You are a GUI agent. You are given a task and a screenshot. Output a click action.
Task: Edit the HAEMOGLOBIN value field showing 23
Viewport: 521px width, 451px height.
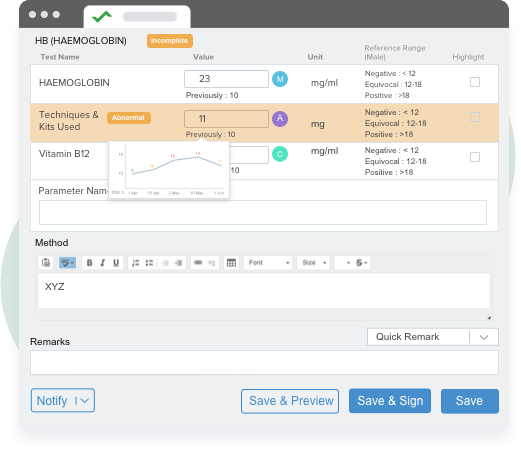tap(226, 79)
